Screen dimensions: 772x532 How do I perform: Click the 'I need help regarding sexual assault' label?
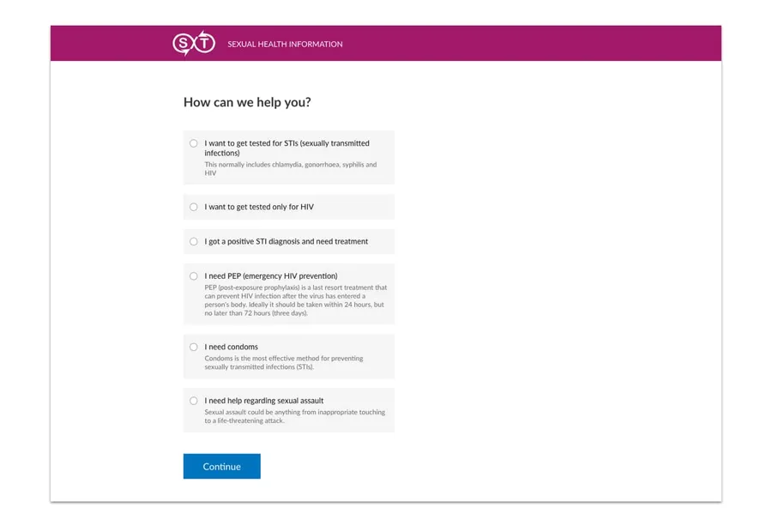coord(264,401)
